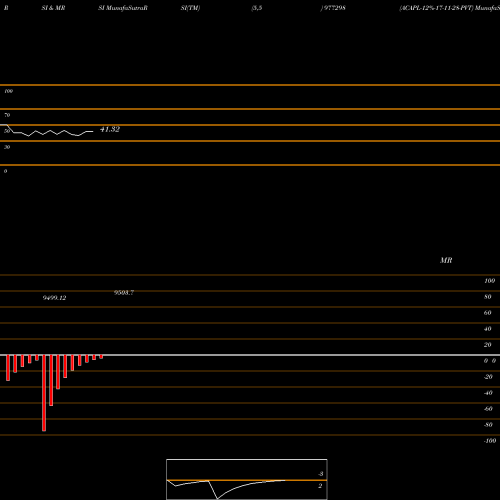Image resolution: width=500 pixels, height=500 pixels.
Task: Click the MR panel title label
Action: pyautogui.click(x=446, y=260)
